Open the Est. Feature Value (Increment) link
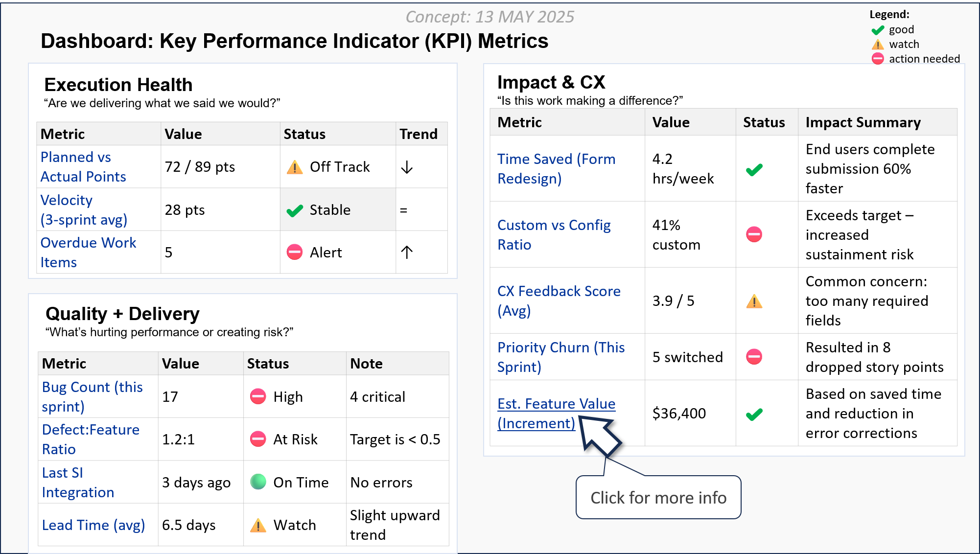The image size is (980, 554). (x=556, y=414)
